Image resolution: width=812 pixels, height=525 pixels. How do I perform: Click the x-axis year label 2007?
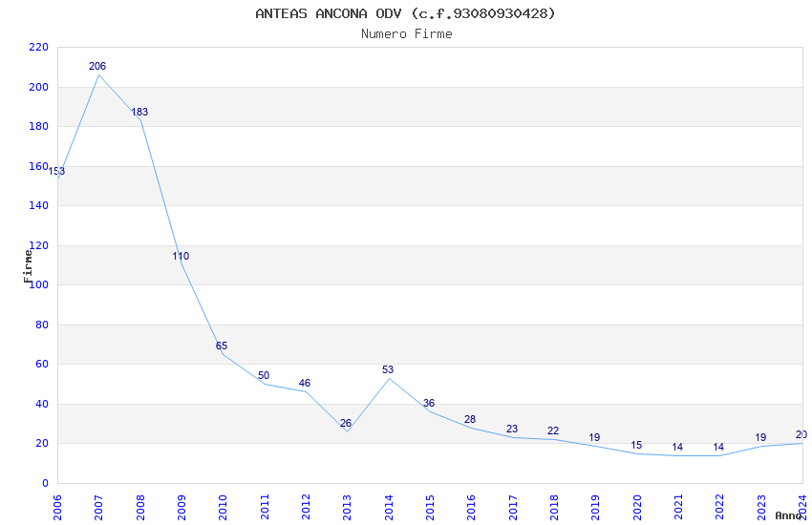point(98,508)
